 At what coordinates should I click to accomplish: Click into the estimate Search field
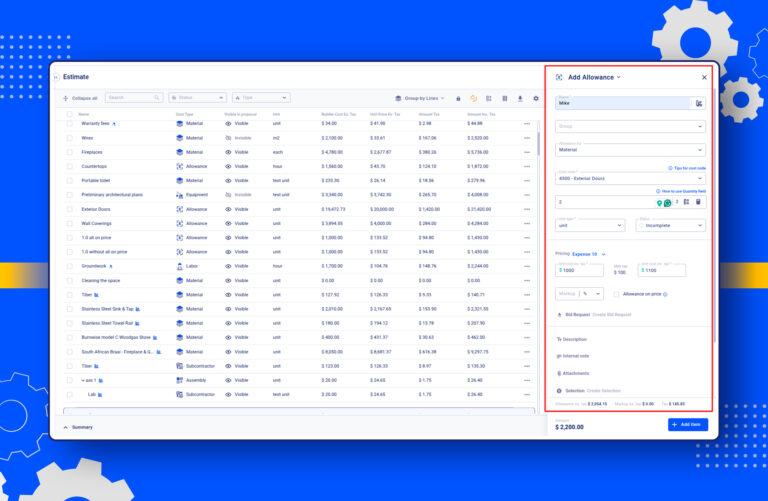coord(134,98)
